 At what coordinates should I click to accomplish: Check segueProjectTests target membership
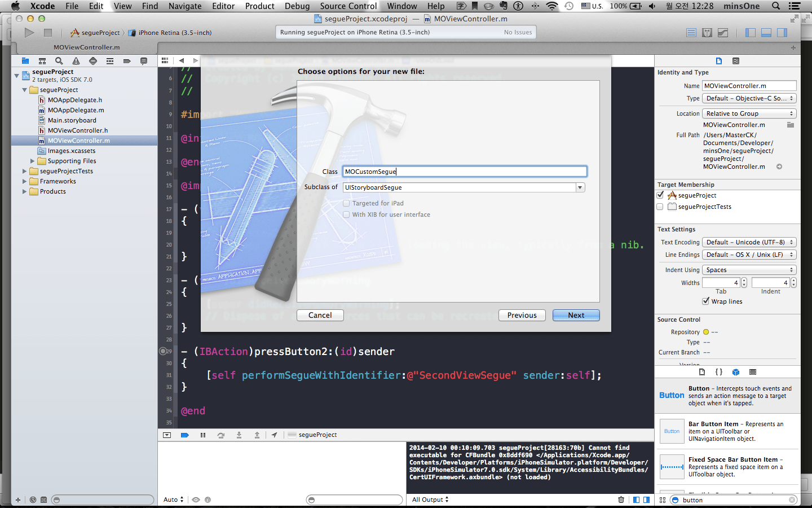tap(660, 207)
